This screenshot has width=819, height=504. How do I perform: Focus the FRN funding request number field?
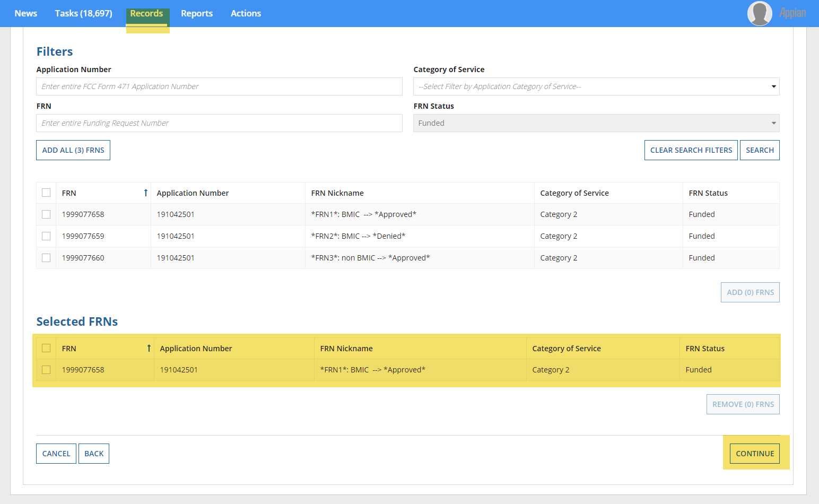219,123
